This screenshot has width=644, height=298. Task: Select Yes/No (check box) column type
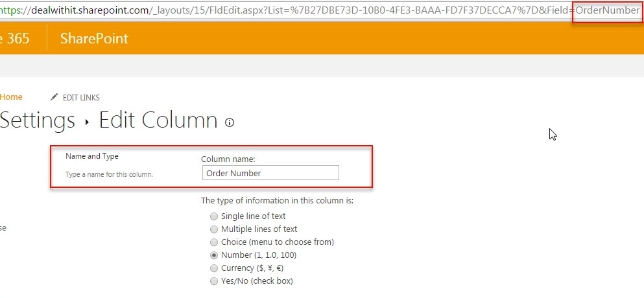(x=214, y=282)
